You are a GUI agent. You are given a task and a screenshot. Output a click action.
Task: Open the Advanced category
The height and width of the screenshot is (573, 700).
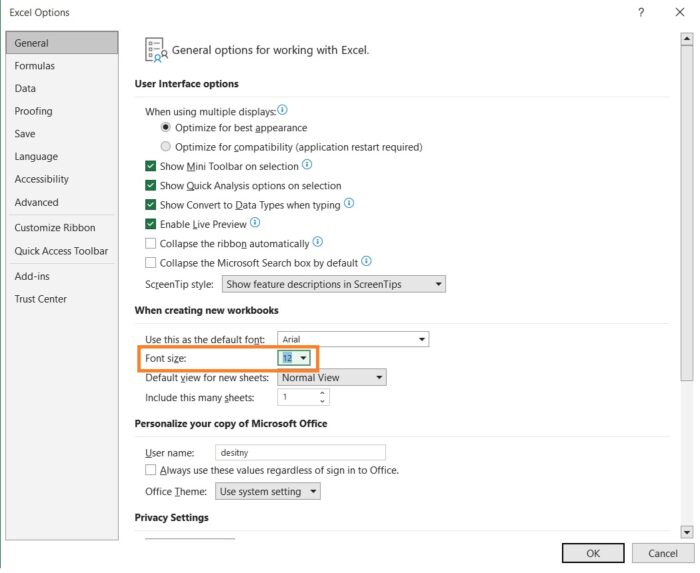point(62,202)
